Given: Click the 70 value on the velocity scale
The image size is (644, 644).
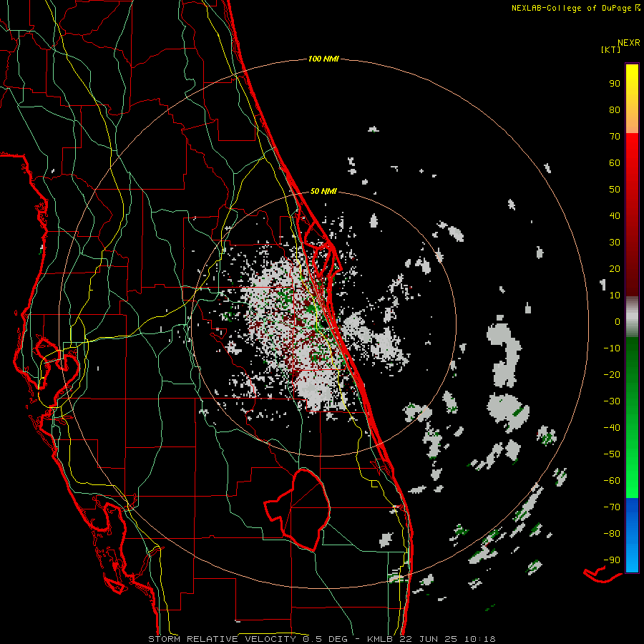Looking at the screenshot, I should point(615,137).
